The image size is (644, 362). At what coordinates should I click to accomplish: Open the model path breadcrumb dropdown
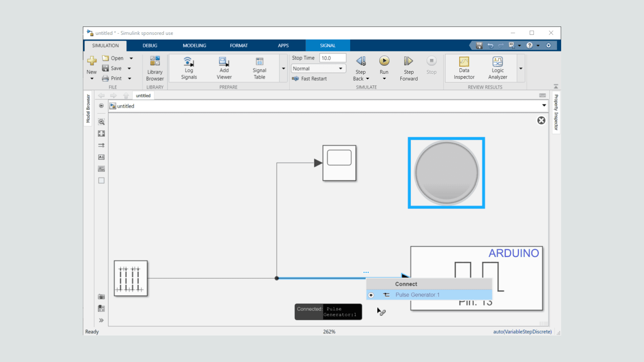click(544, 106)
